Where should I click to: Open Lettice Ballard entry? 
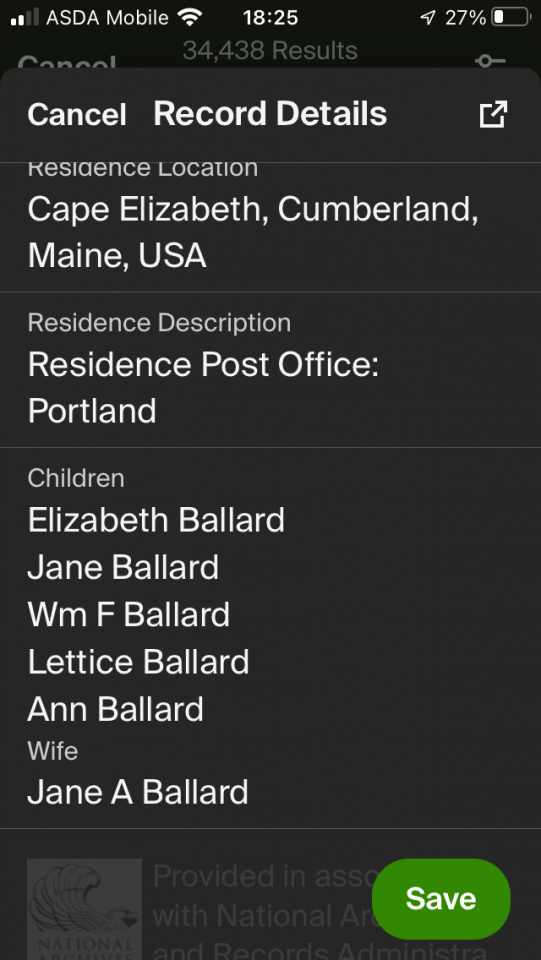(x=138, y=662)
